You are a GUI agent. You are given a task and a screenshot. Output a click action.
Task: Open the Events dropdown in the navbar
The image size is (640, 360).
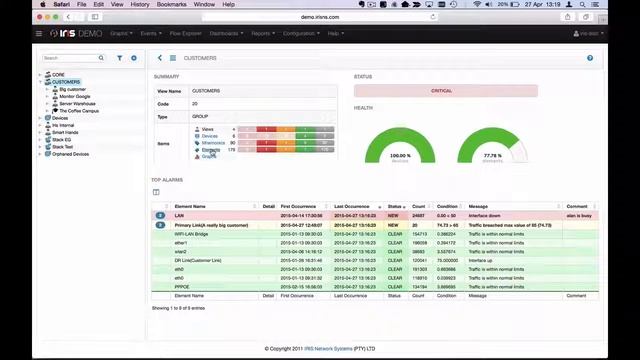(151, 33)
